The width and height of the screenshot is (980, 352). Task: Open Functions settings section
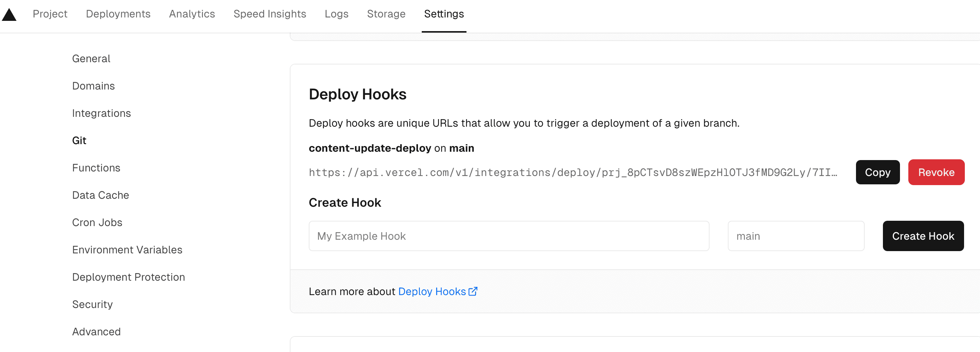coord(96,168)
